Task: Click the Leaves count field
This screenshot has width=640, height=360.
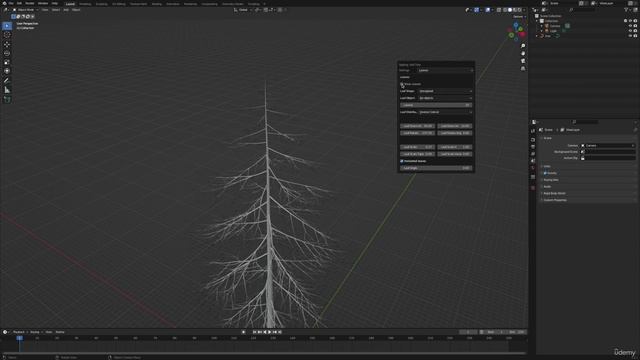Action: coord(436,105)
